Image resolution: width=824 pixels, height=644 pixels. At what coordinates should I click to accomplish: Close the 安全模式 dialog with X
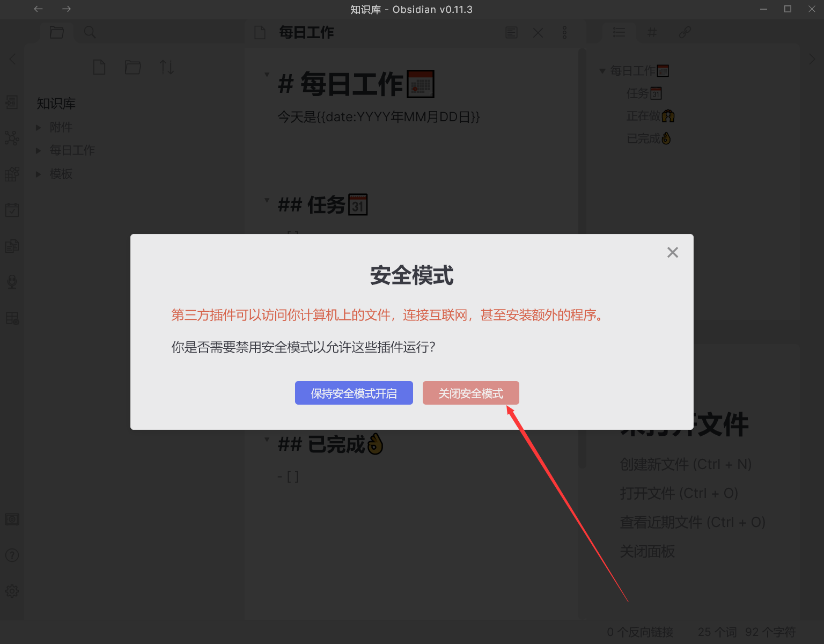coord(672,252)
